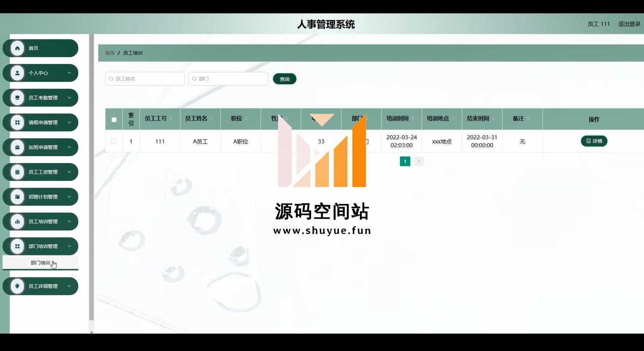Check the row checkbox for employee 111
This screenshot has width=644, height=351.
coord(114,141)
